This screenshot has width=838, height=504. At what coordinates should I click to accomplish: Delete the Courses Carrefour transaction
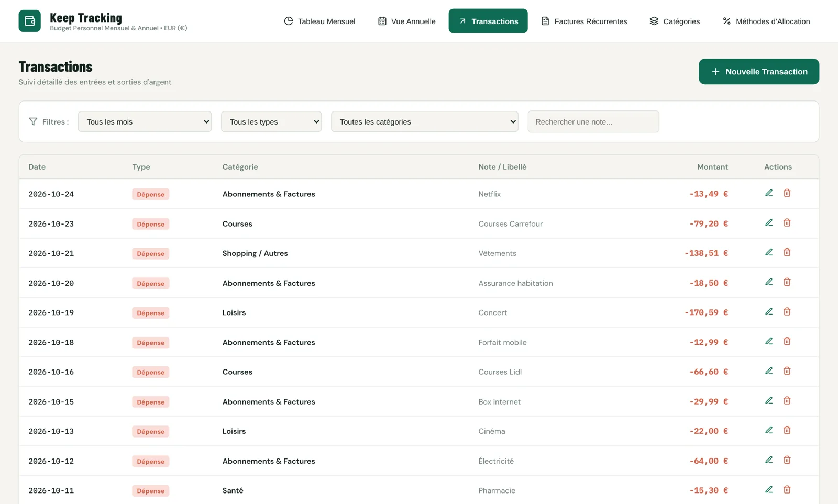click(787, 223)
